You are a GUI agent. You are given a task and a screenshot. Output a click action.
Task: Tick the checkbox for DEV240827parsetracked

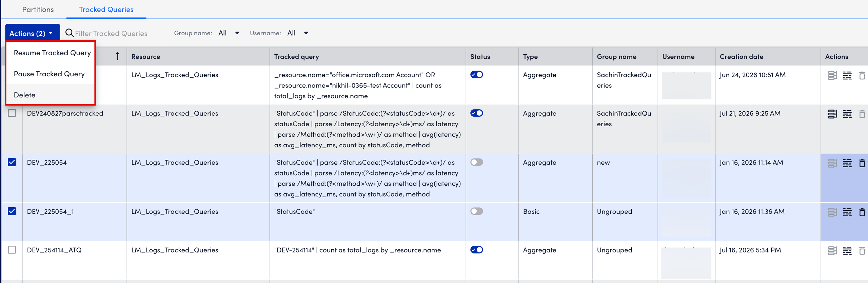point(12,113)
